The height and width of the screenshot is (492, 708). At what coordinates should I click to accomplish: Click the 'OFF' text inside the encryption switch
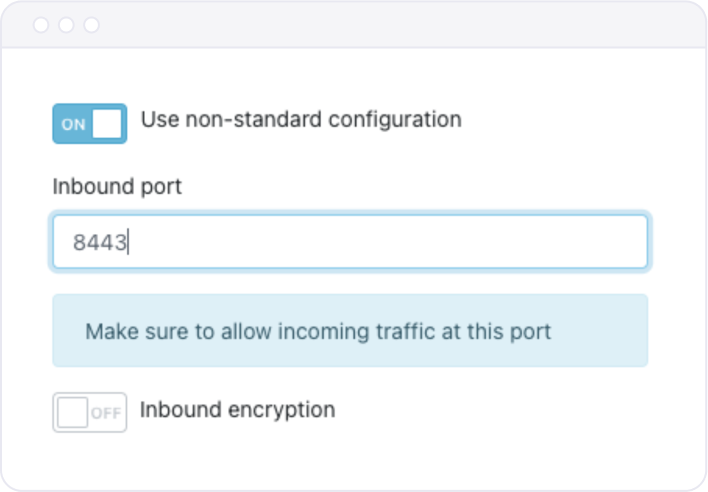click(106, 413)
